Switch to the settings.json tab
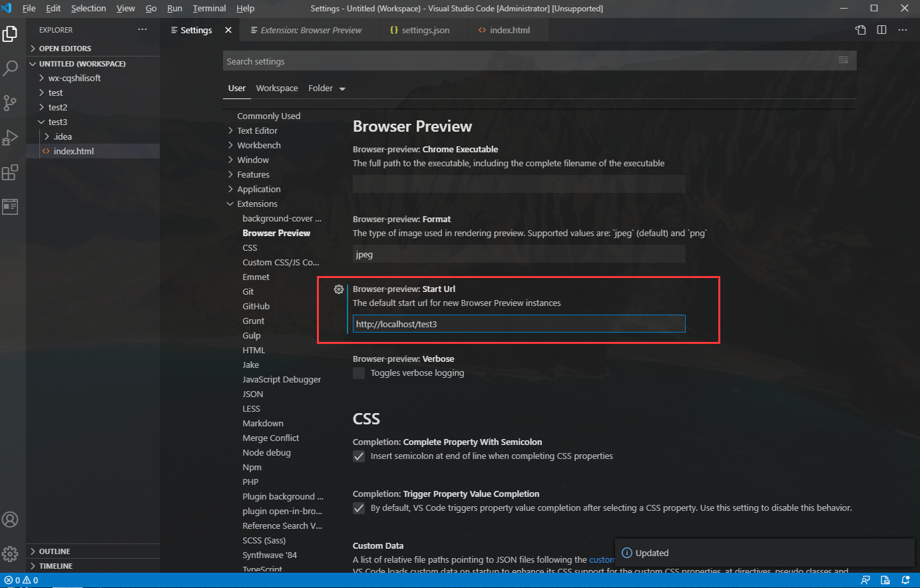920x588 pixels. point(425,30)
